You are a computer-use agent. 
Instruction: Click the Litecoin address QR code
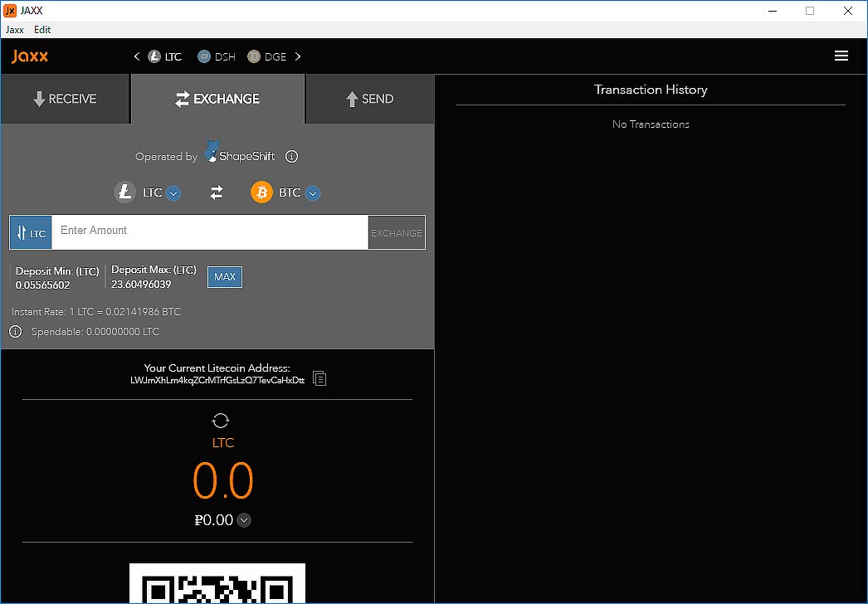[217, 583]
